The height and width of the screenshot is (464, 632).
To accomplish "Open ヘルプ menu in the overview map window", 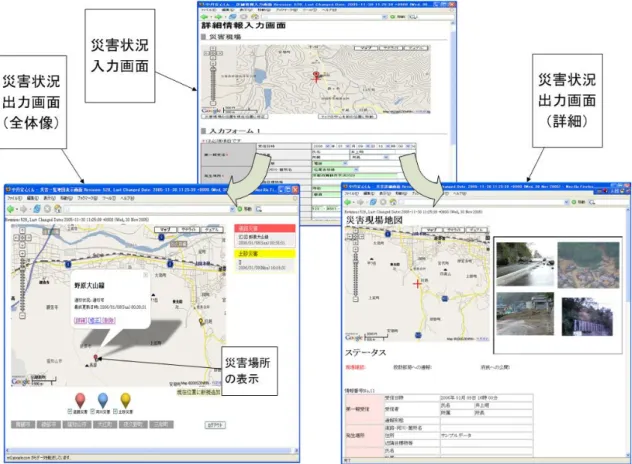I will pos(127,198).
